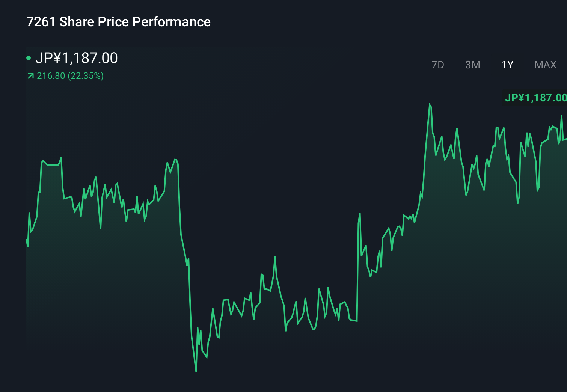Click the chart's lowest dip point
Viewport: 567px width, 392px height.
(x=196, y=371)
